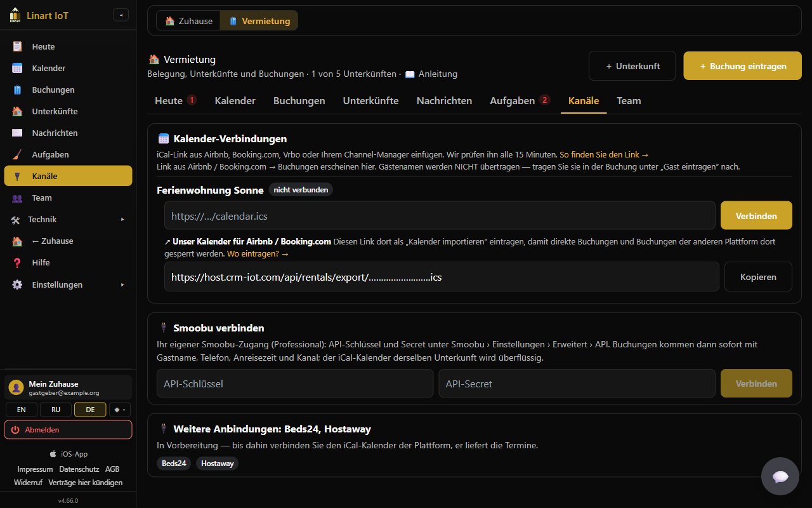Select the Vermietung mode toggle
The image size is (812, 508).
259,21
